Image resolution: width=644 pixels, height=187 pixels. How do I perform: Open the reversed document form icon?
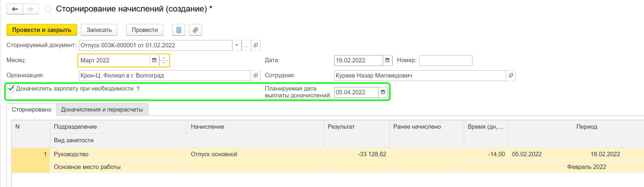tap(256, 45)
